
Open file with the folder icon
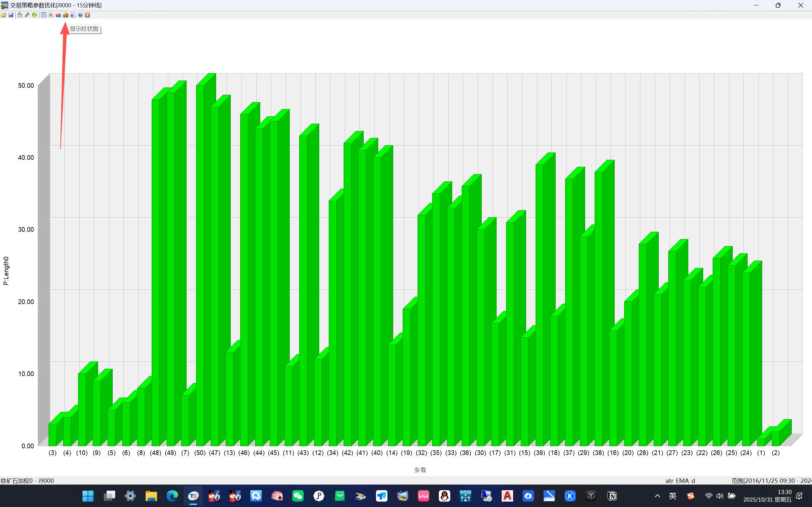click(x=3, y=15)
